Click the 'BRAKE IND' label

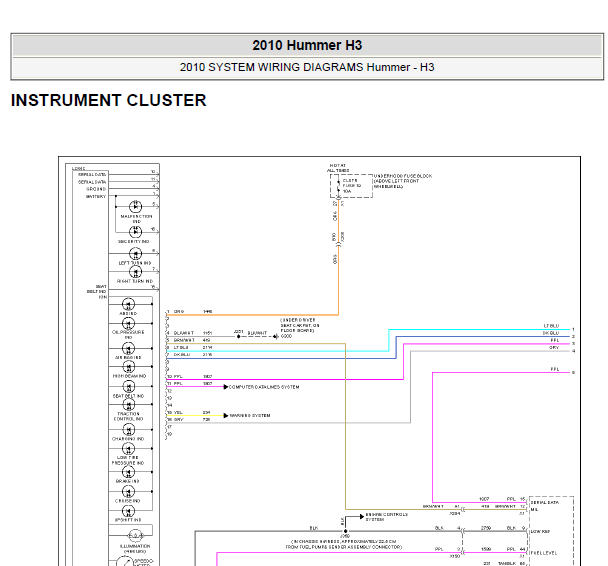point(128,481)
